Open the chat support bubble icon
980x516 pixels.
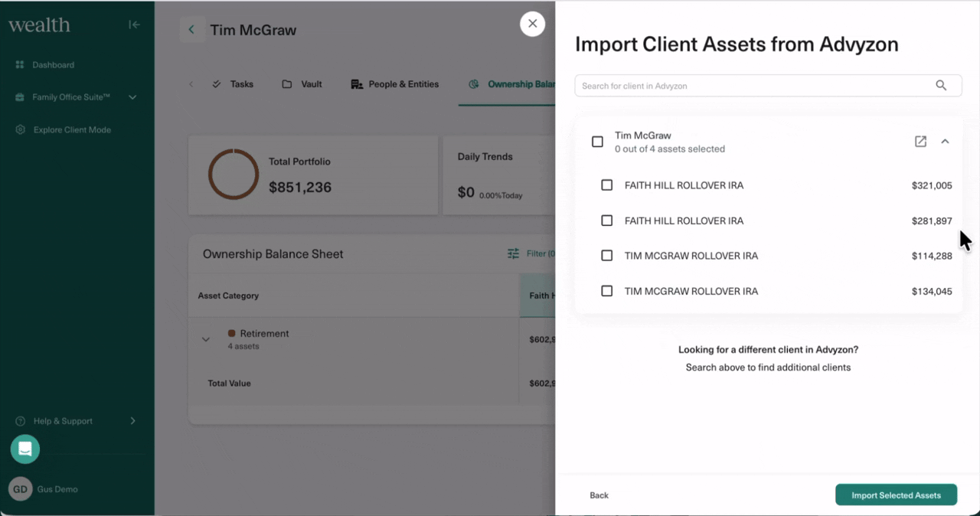coord(24,449)
